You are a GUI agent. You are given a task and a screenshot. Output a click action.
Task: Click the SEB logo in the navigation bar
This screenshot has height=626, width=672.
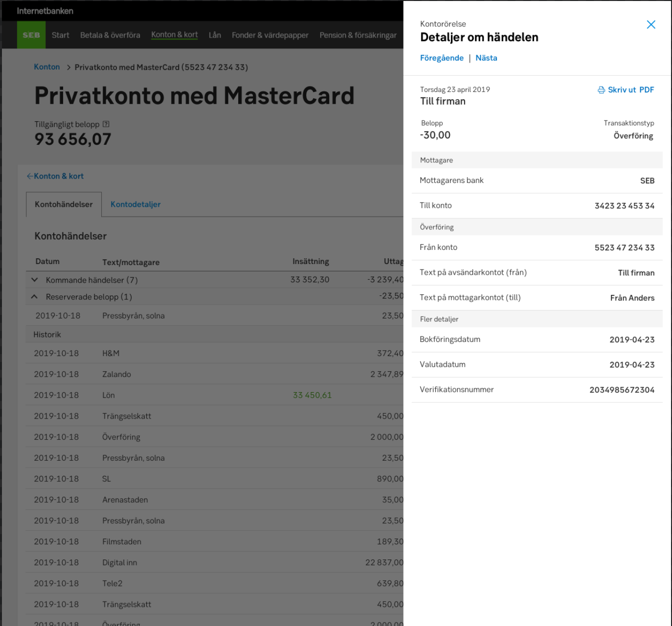(31, 35)
